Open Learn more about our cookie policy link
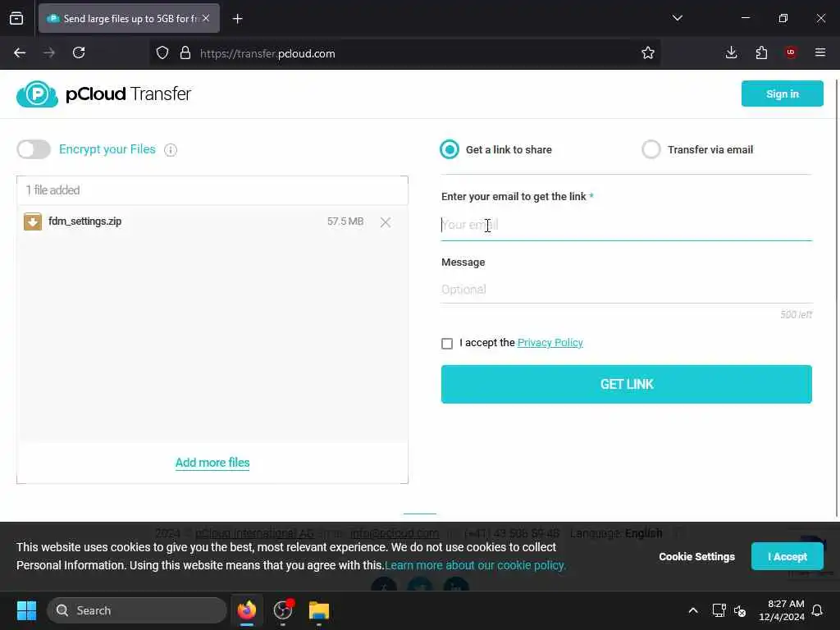The image size is (840, 630). click(475, 565)
